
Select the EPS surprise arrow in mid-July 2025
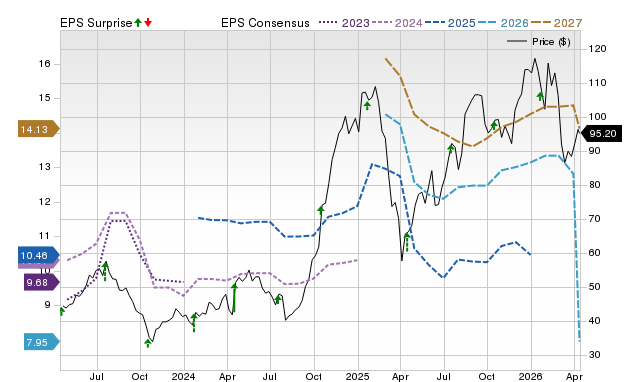click(x=451, y=148)
